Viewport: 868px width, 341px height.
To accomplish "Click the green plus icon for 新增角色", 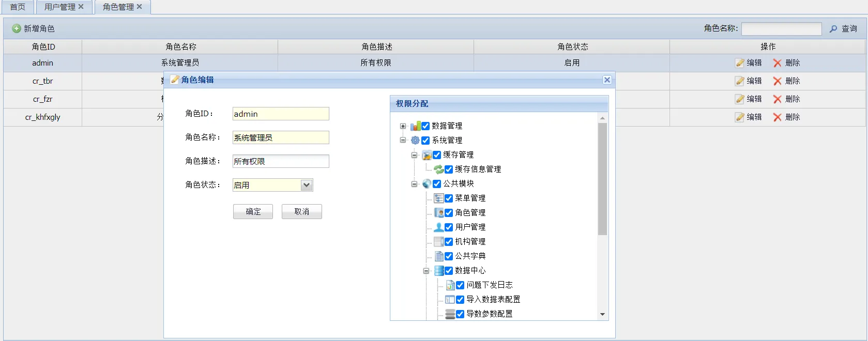I will click(17, 28).
